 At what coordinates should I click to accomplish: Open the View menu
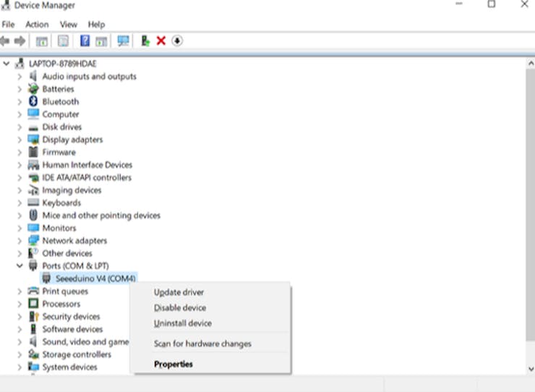pos(69,25)
